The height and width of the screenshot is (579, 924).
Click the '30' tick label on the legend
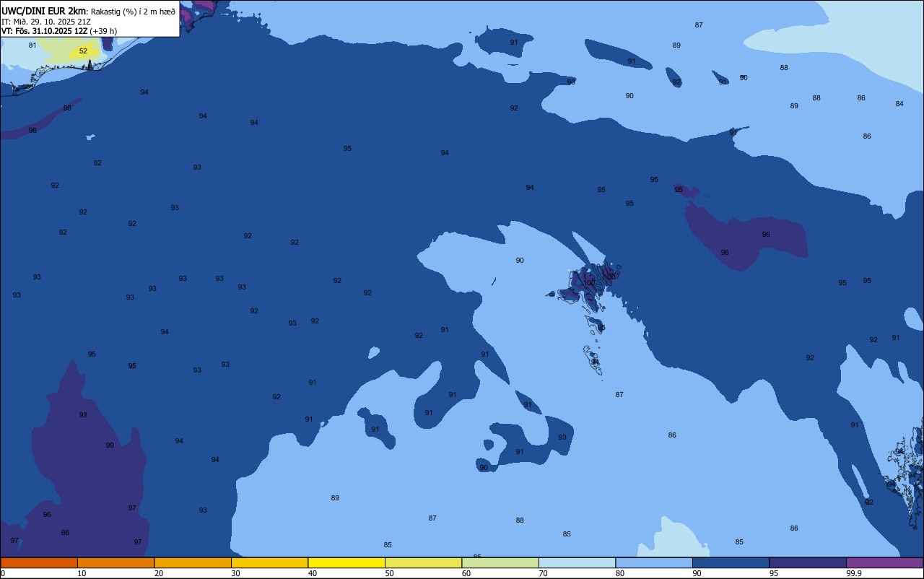point(235,573)
